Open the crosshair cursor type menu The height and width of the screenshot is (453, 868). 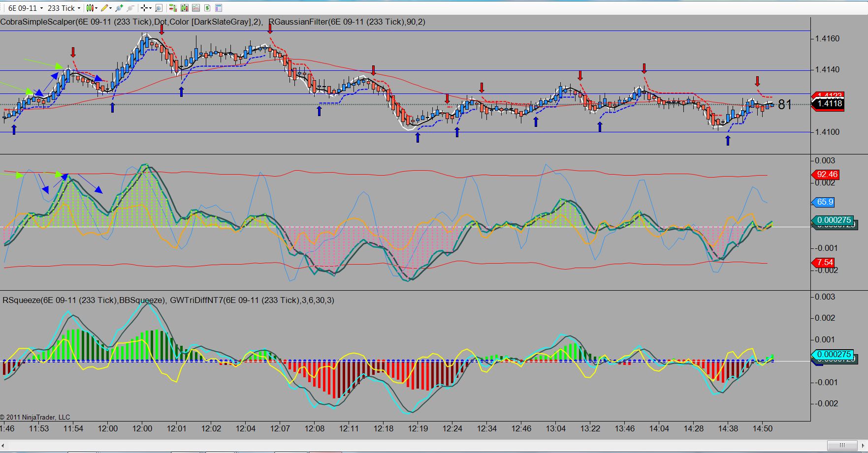146,8
